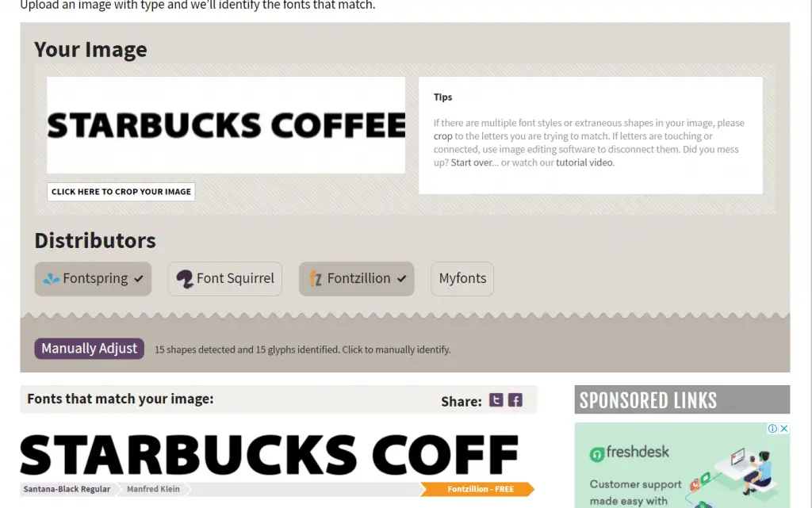The width and height of the screenshot is (812, 508).
Task: Open the ad info icon
Action: coord(772,428)
